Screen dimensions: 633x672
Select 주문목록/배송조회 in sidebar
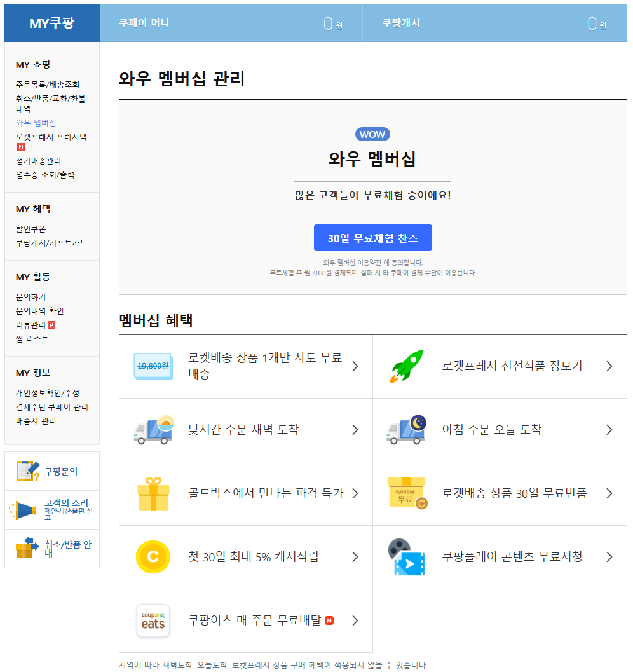pyautogui.click(x=48, y=85)
